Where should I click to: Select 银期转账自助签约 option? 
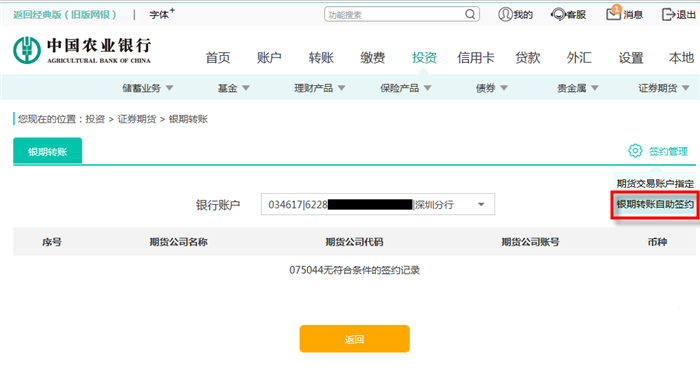(x=655, y=204)
